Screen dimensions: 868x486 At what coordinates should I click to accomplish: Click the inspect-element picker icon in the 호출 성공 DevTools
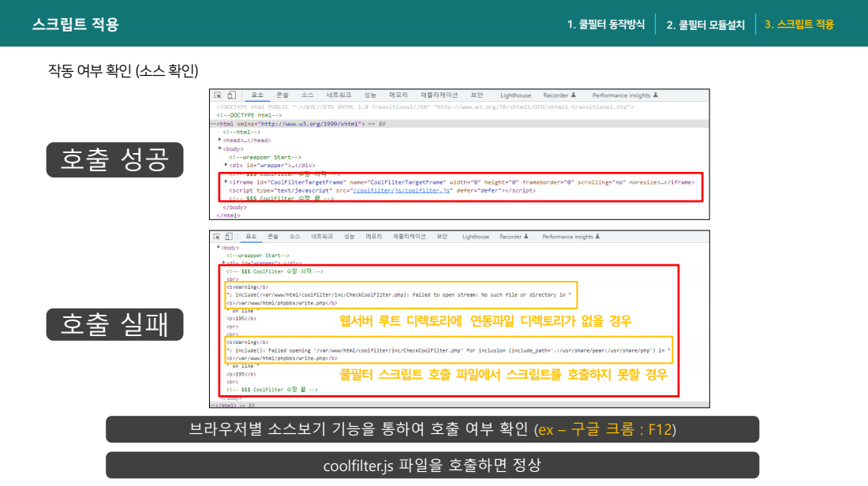point(218,95)
